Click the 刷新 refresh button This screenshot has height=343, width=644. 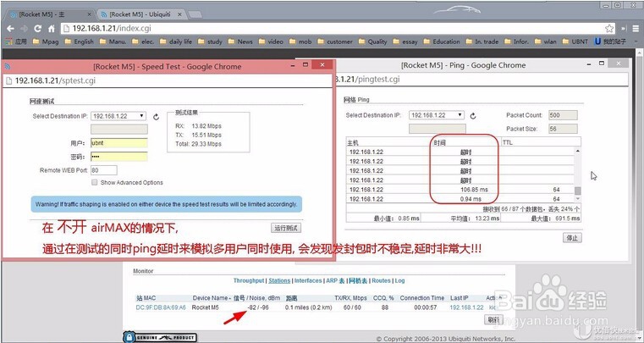click(493, 319)
